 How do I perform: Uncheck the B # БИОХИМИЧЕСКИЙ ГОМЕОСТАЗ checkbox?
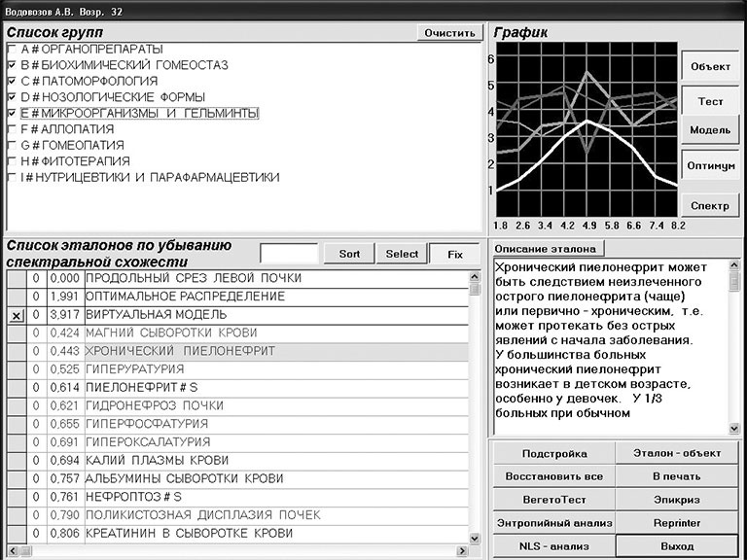(12, 65)
